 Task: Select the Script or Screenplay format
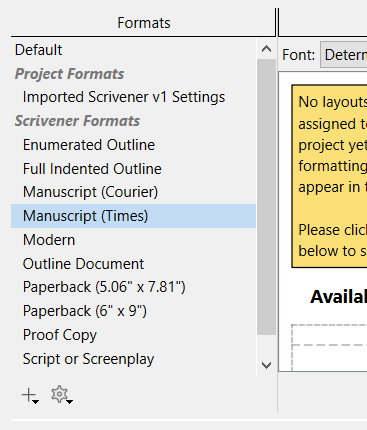coord(133,359)
